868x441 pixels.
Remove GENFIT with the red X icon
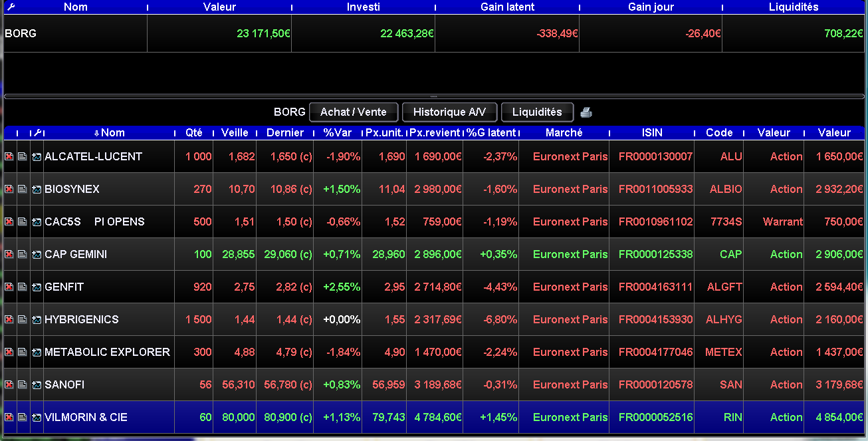click(9, 287)
